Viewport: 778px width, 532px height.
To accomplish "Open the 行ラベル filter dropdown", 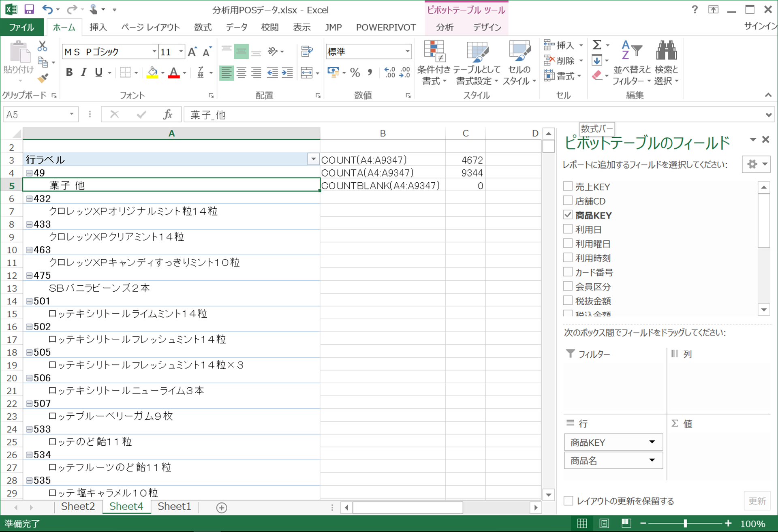I will pyautogui.click(x=313, y=159).
